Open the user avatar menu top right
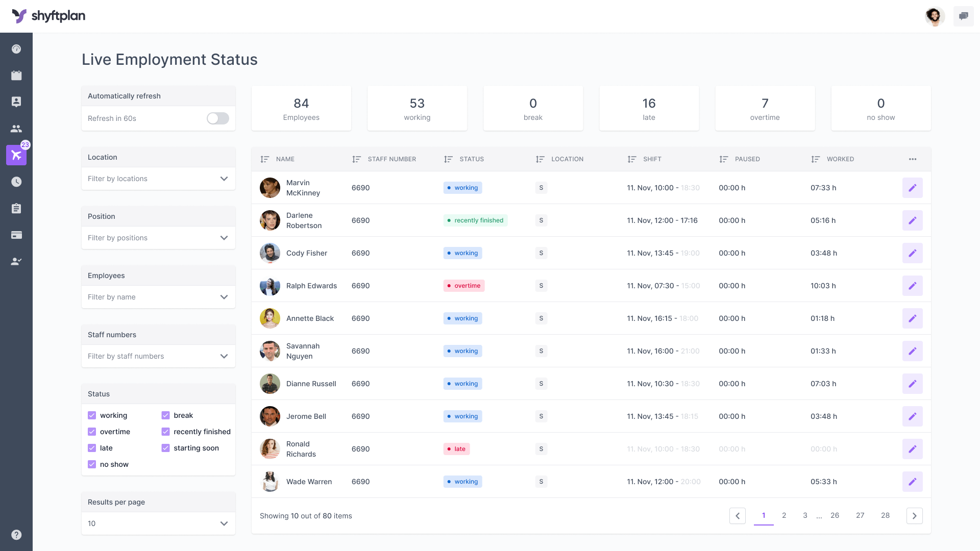Image resolution: width=980 pixels, height=551 pixels. 935,16
